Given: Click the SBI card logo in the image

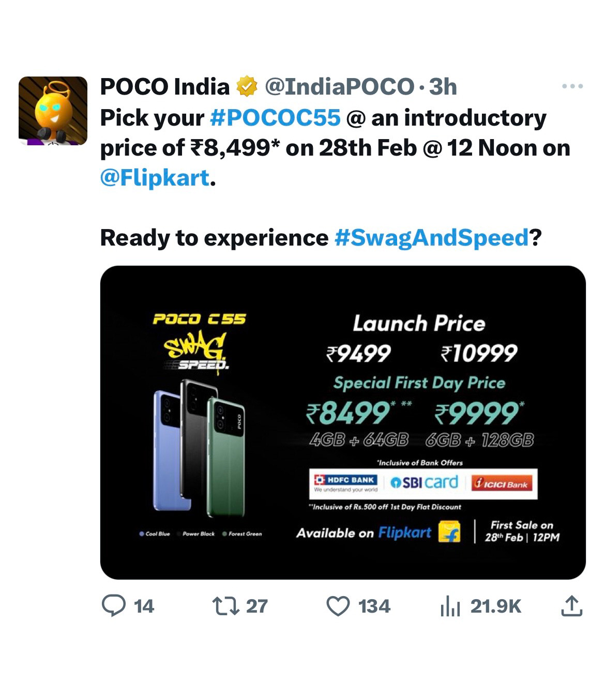Looking at the screenshot, I should 424,483.
